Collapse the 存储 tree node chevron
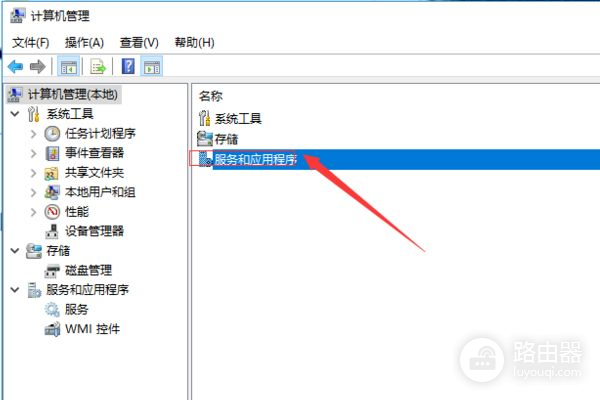This screenshot has width=600, height=400. [x=15, y=251]
